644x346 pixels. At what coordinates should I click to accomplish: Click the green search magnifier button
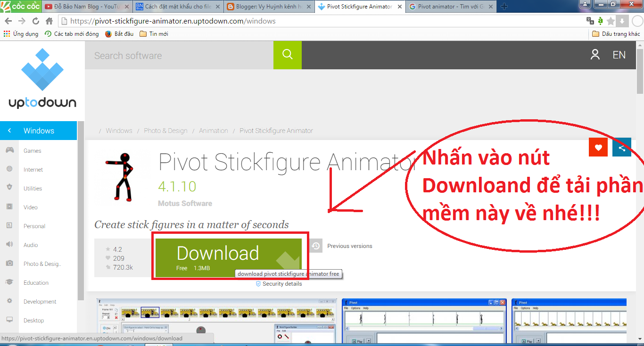[x=287, y=55]
